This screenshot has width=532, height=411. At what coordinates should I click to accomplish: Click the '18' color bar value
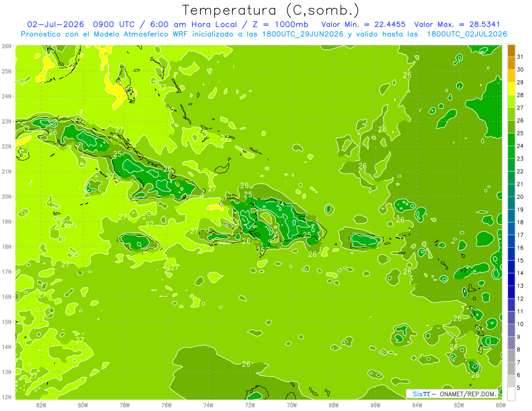tap(520, 222)
